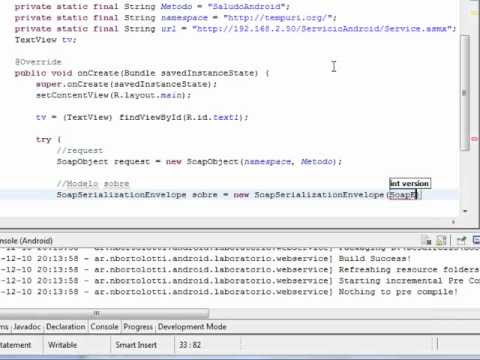The image size is (480, 360).
Task: Click the editor vertical scrollbar thumb
Action: pyautogui.click(x=464, y=93)
